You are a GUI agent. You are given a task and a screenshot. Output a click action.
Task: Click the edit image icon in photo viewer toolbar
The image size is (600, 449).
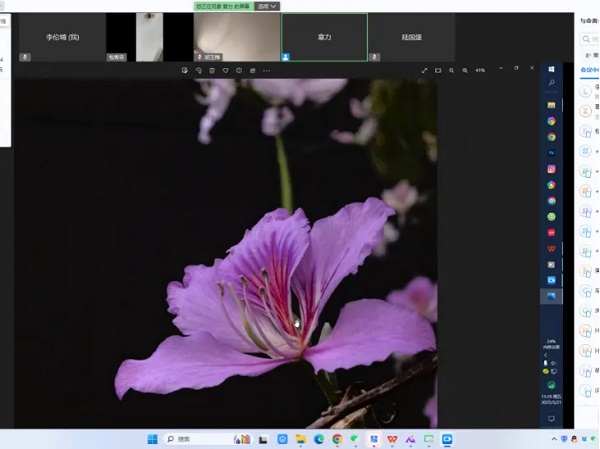click(x=185, y=70)
